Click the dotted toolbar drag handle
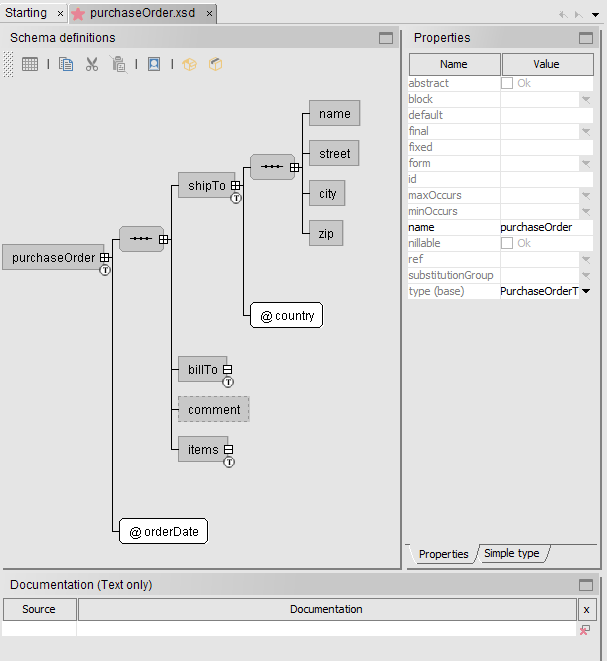This screenshot has height=661, width=607. point(8,64)
